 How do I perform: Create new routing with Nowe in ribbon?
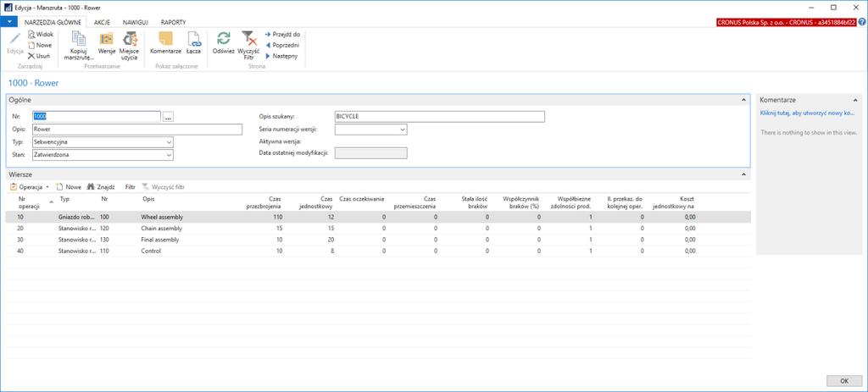[40, 46]
